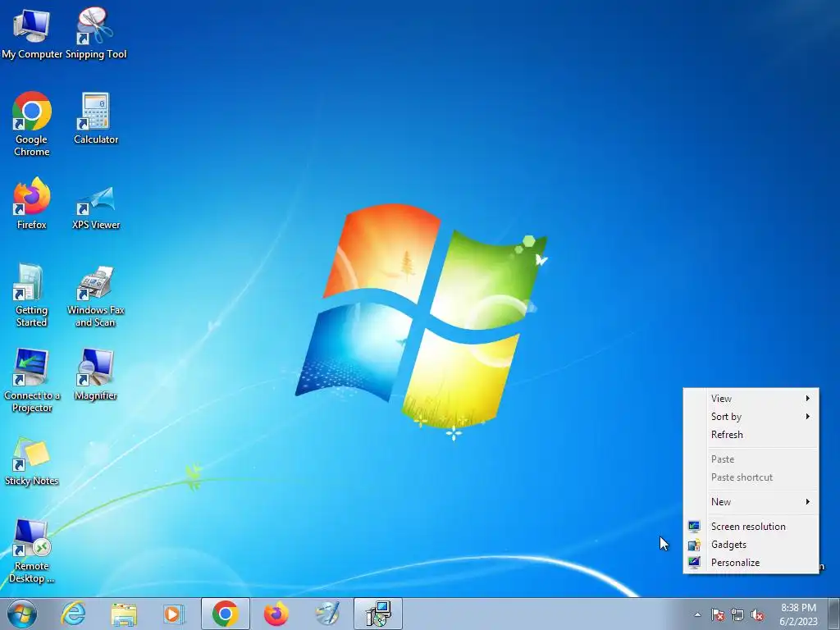Image resolution: width=840 pixels, height=630 pixels.
Task: Click the Gadgets menu icon
Action: click(x=694, y=545)
